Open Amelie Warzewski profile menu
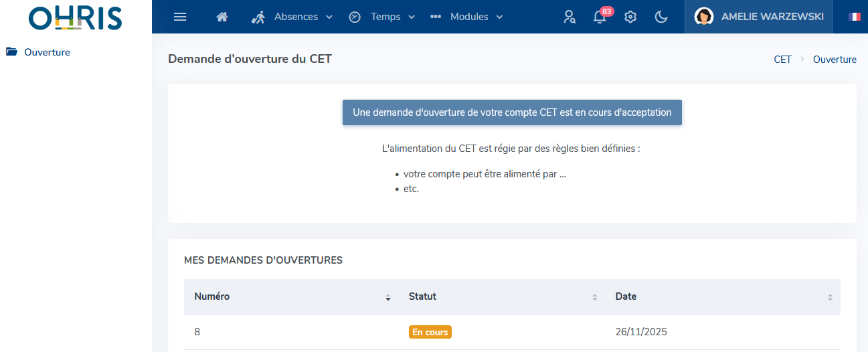 click(759, 17)
